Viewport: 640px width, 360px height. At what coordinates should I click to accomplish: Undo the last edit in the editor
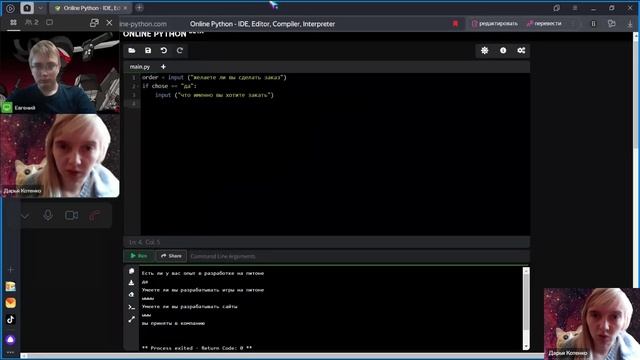tap(164, 51)
